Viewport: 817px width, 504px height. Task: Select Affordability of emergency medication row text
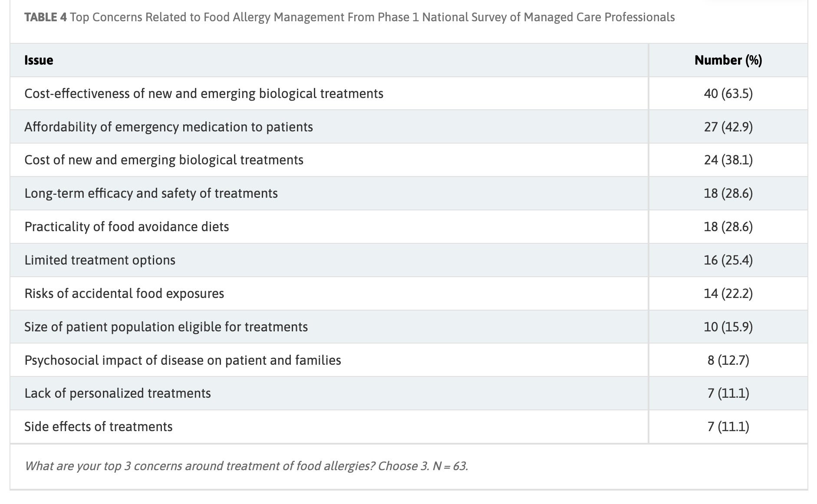(168, 127)
